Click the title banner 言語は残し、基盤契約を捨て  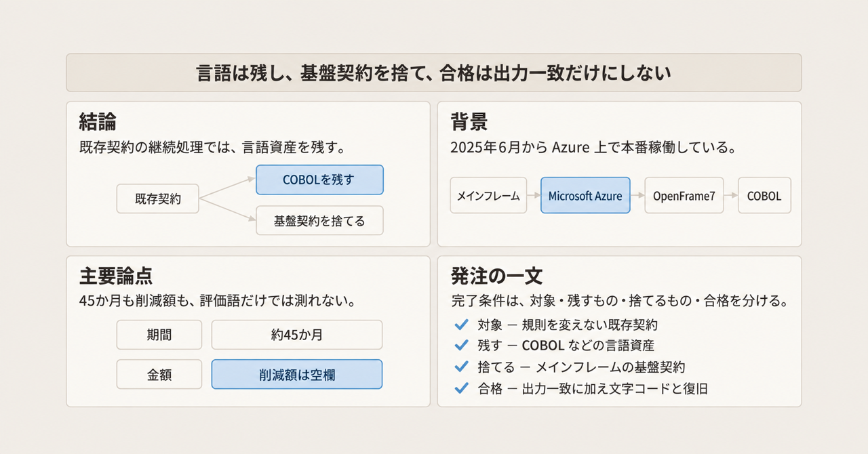[434, 73]
